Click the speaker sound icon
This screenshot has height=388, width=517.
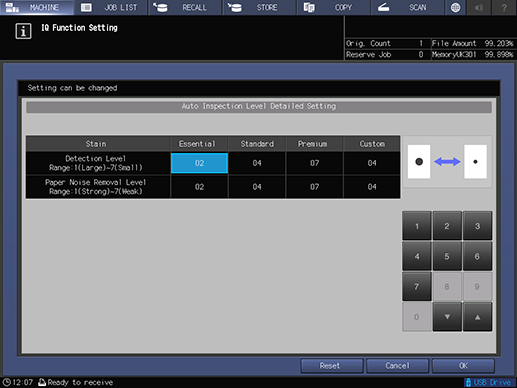[479, 7]
